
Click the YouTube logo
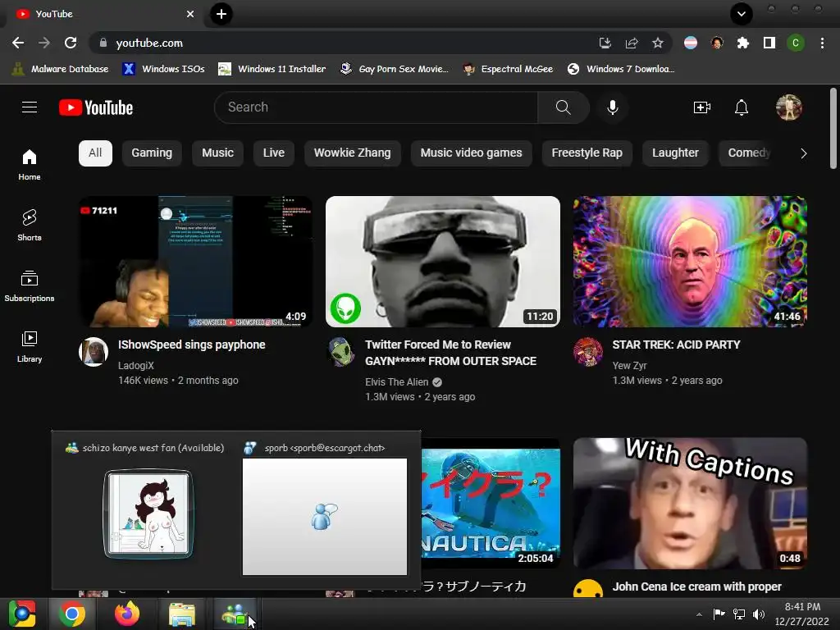96,107
